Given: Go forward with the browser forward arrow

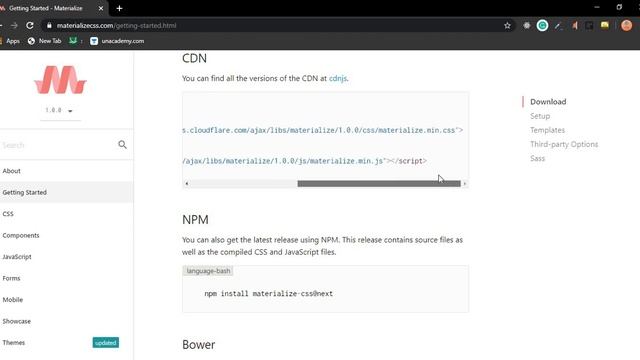Looking at the screenshot, I should (14, 25).
